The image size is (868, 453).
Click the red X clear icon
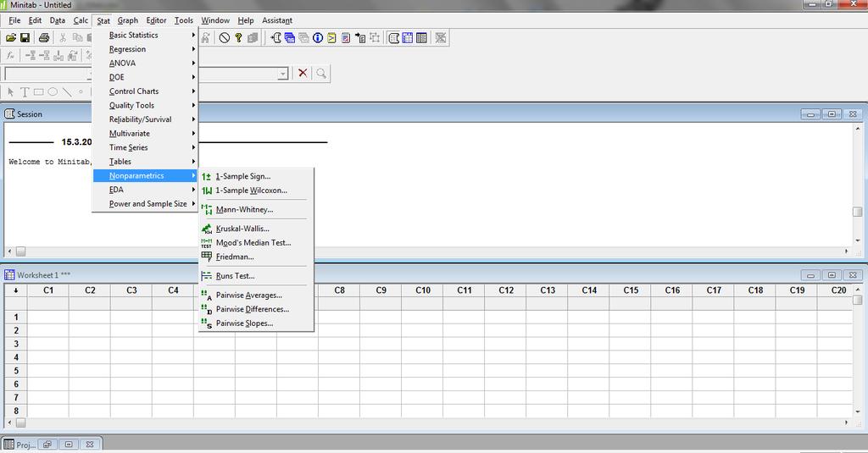tap(303, 73)
